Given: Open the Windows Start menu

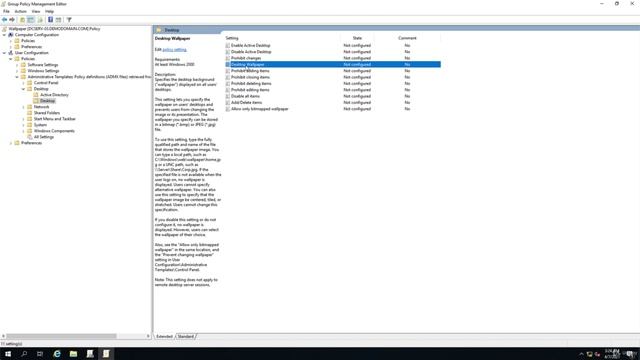Looking at the screenshot, I should click(x=8, y=354).
